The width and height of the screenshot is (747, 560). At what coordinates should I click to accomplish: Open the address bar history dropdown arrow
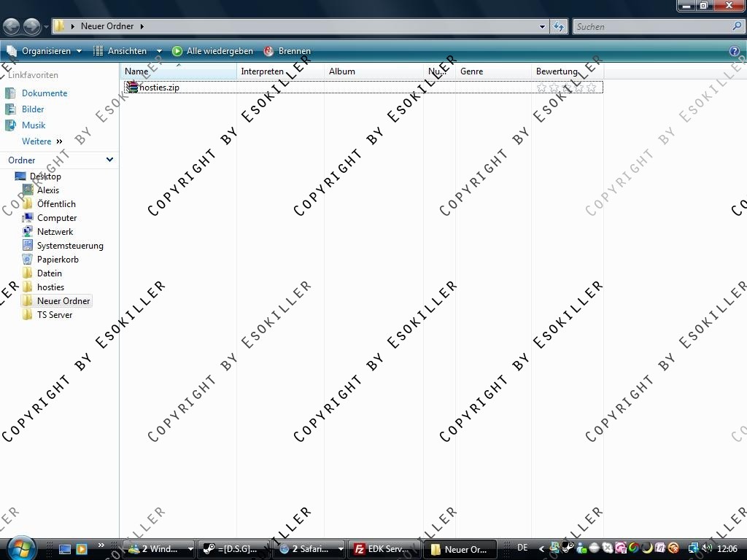pos(542,27)
